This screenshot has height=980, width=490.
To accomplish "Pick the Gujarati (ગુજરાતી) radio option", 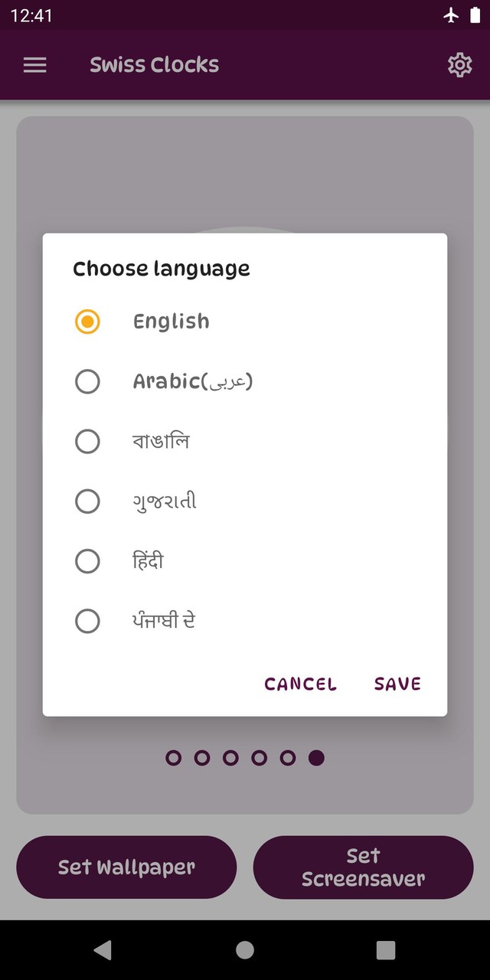I will [x=87, y=501].
